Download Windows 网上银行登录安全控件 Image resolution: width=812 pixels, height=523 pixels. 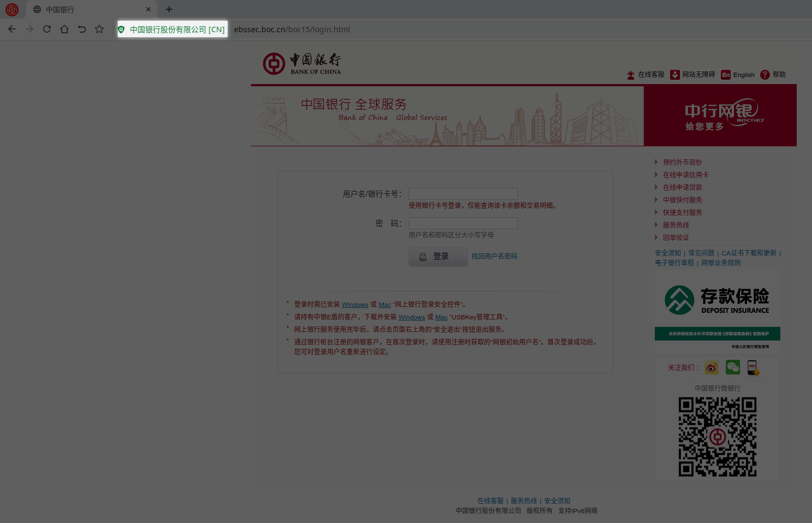pos(355,305)
